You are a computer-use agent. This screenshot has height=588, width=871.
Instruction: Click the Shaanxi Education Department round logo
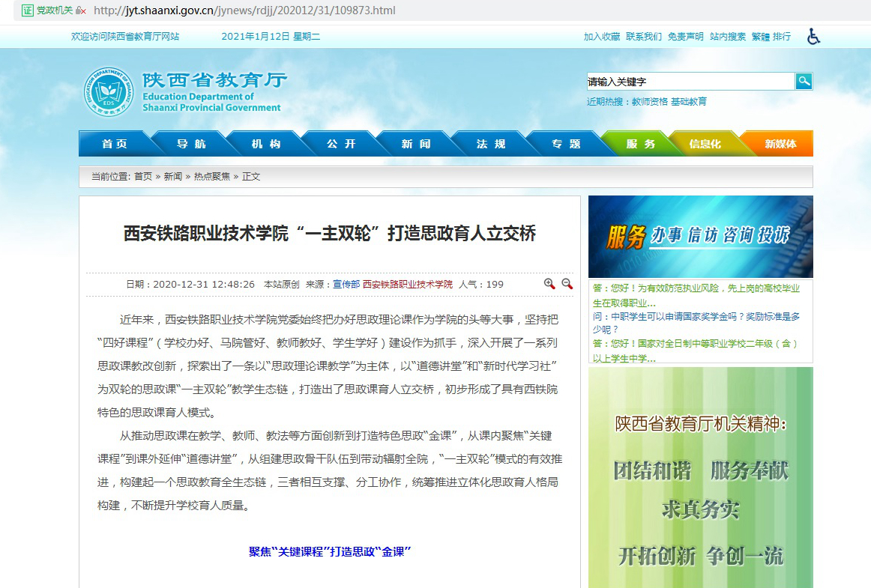tap(109, 93)
